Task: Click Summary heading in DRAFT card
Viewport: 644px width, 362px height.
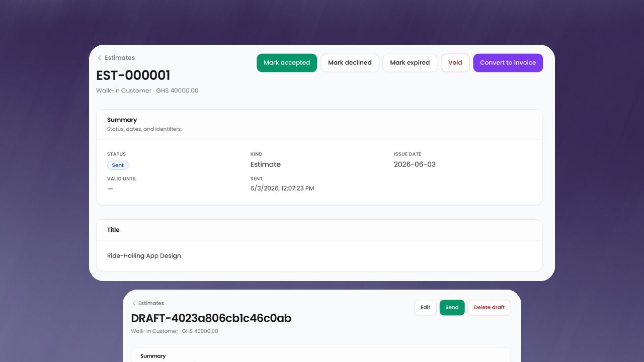Action: point(153,356)
